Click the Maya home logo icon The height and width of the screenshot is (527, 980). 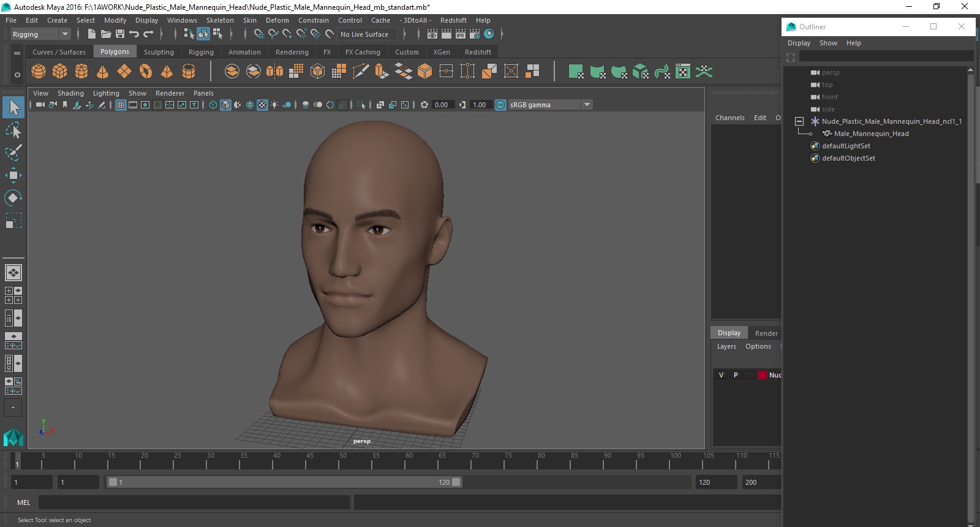[13, 437]
